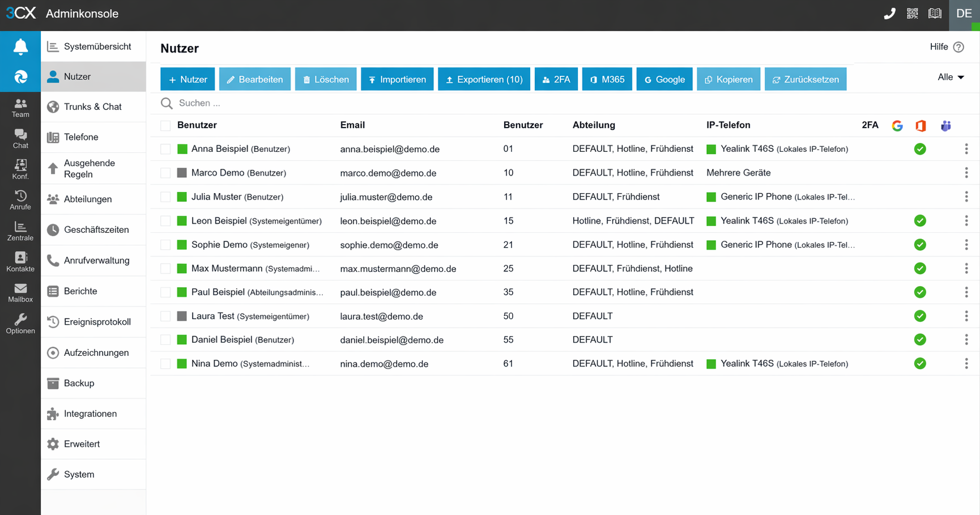Image resolution: width=980 pixels, height=515 pixels.
Task: Click the Hilfe question mark icon
Action: [958, 47]
